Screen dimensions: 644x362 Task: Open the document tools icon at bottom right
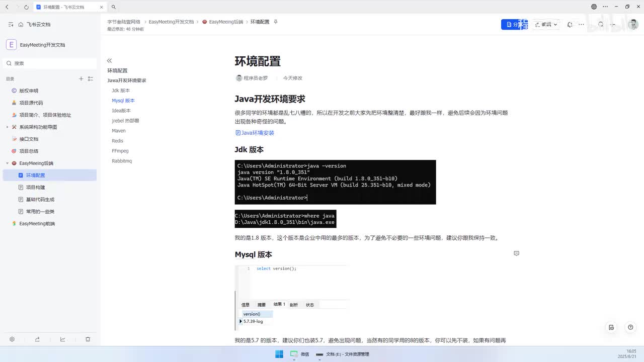pyautogui.click(x=611, y=327)
